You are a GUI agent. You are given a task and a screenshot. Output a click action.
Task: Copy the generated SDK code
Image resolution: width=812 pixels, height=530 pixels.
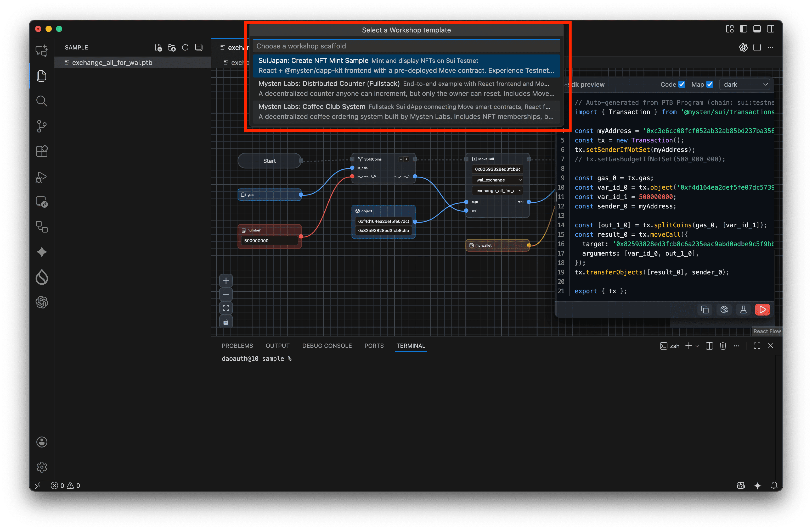click(704, 310)
